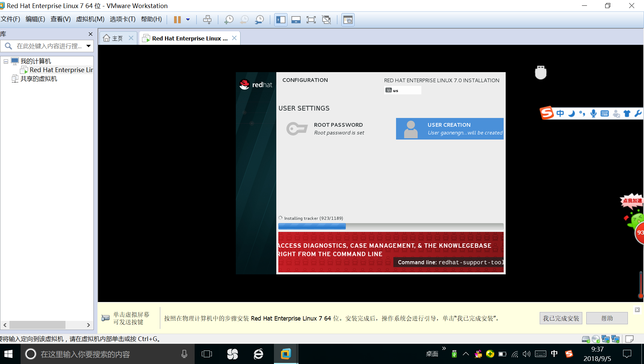Open the power options dropdown arrow
Image resolution: width=644 pixels, height=364 pixels.
tap(188, 20)
